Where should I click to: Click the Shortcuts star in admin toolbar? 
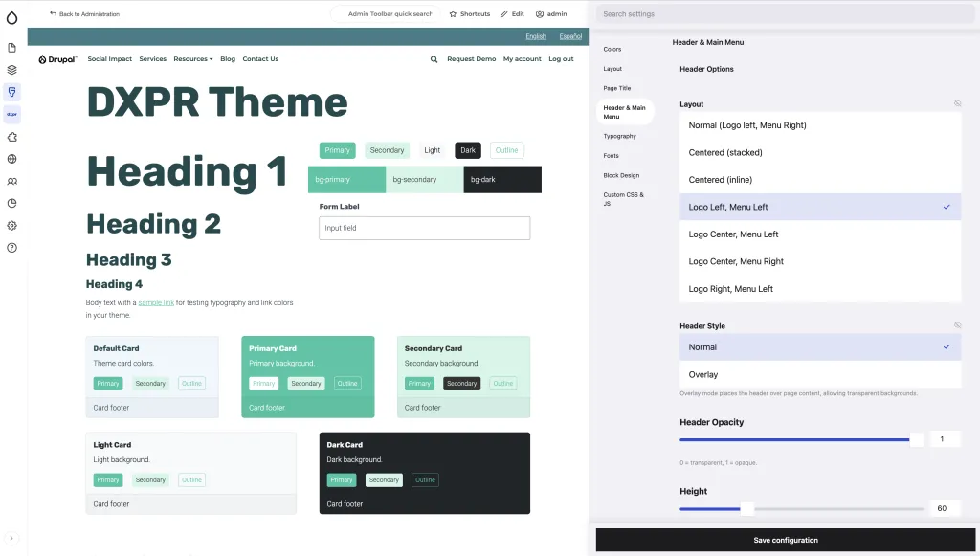[x=454, y=13]
